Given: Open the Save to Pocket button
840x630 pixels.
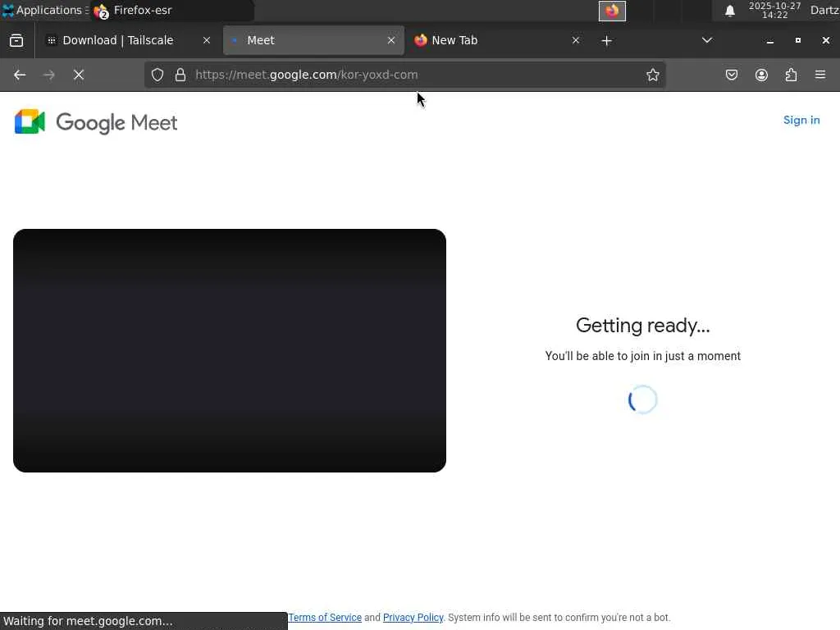Looking at the screenshot, I should (x=731, y=75).
